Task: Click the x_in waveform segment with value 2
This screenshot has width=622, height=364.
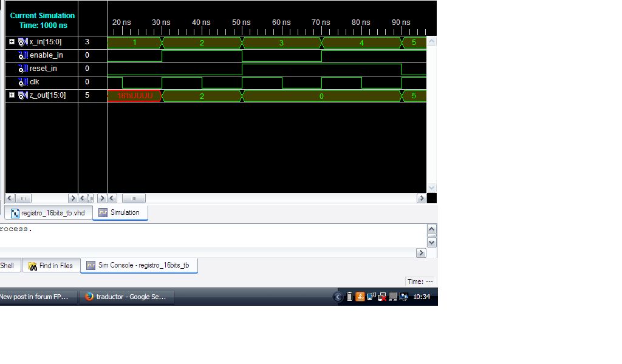Action: 202,42
